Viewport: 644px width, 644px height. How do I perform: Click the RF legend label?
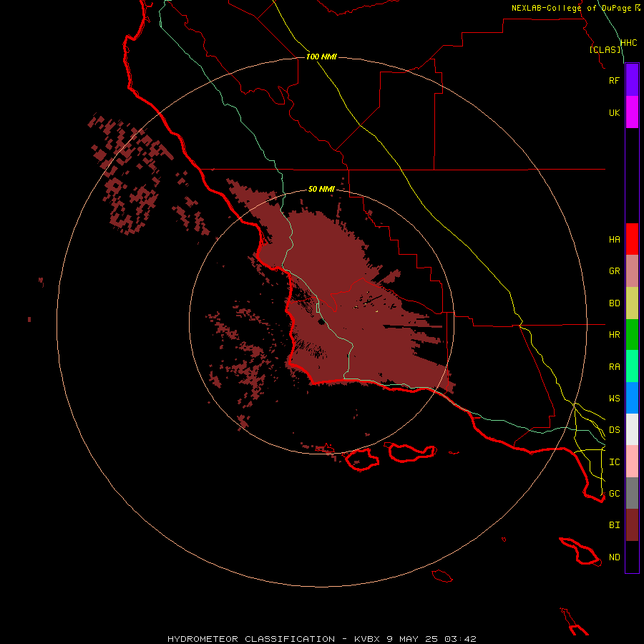click(614, 80)
